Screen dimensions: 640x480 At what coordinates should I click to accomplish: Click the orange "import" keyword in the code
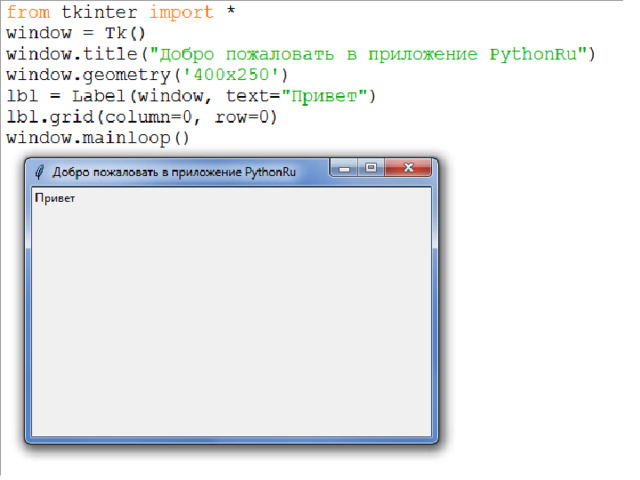pos(181,13)
